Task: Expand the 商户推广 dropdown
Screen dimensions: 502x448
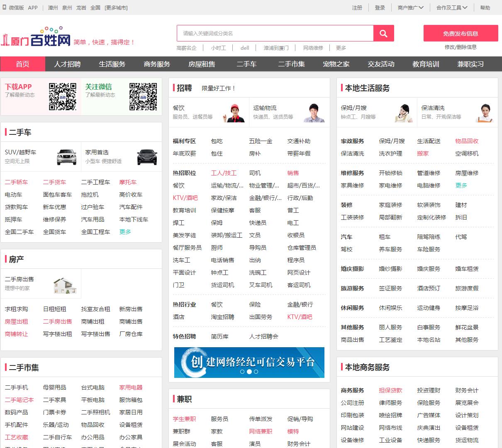Action: click(x=410, y=7)
